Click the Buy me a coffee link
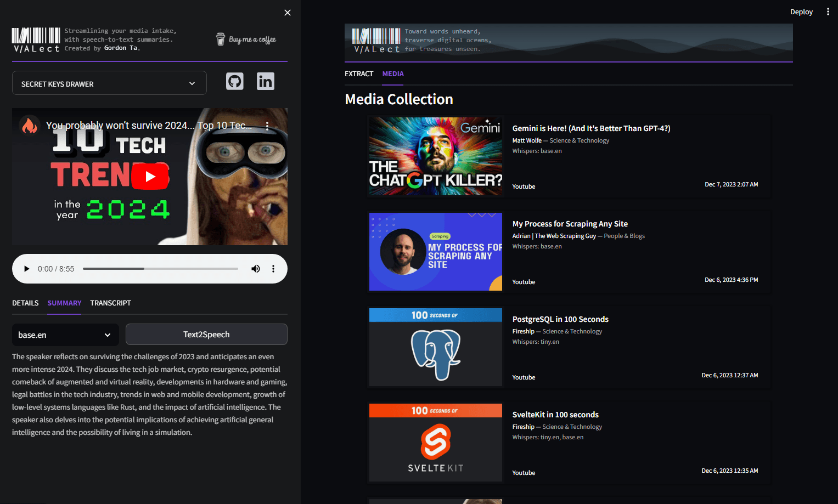This screenshot has width=838, height=504. [x=246, y=39]
